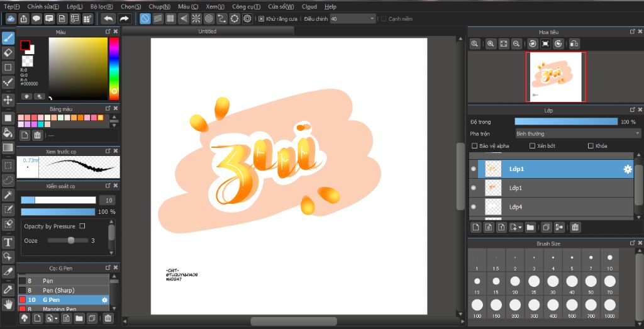
Task: Click the brush size value field 10
Action: tap(107, 200)
